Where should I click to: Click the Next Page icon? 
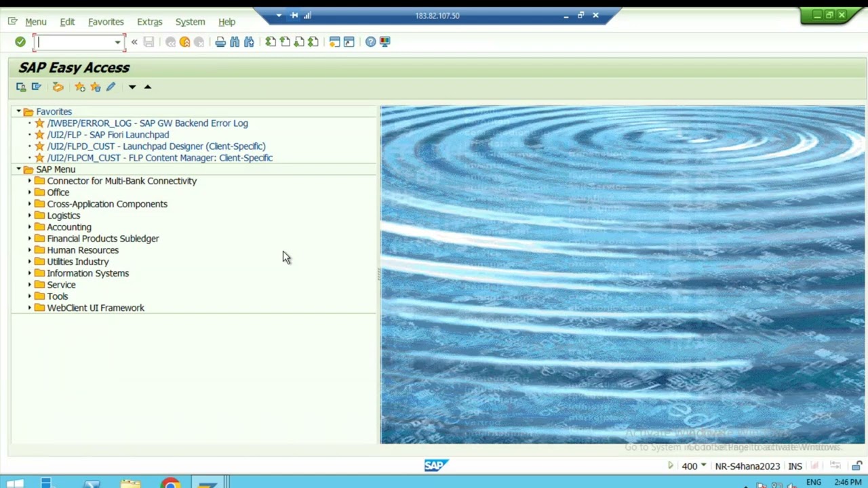299,42
